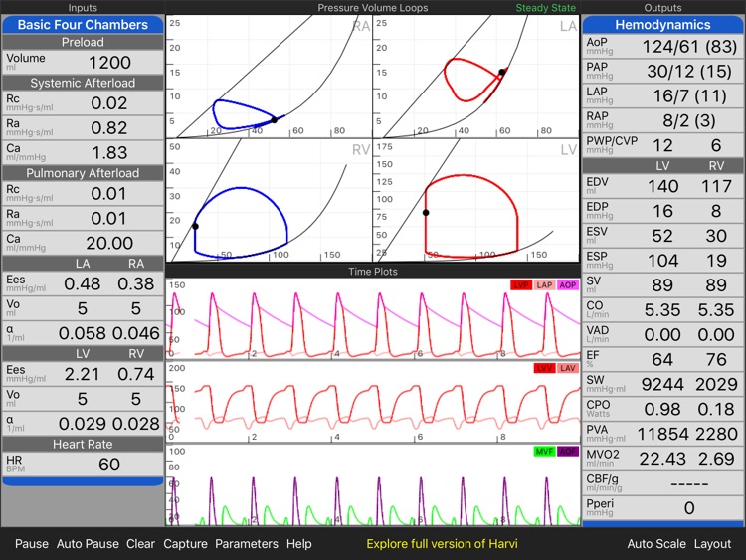Image resolution: width=746 pixels, height=560 pixels.
Task: Select the Pulmonary Ra value 0.01
Action: (x=109, y=219)
